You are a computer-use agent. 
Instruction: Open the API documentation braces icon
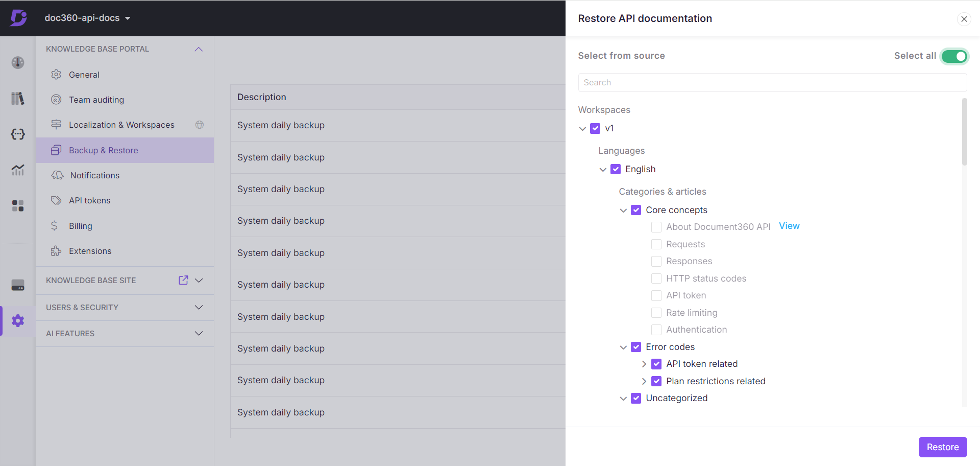click(18, 134)
